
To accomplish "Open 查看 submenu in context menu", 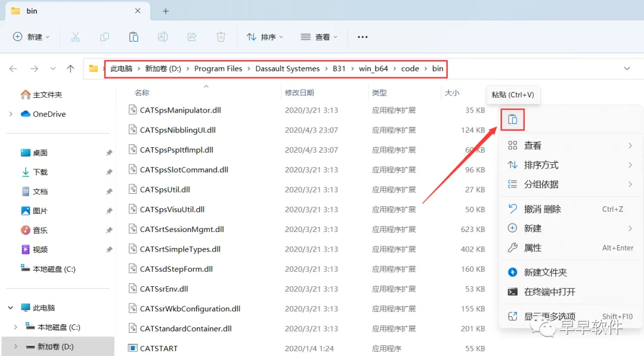I will click(571, 146).
